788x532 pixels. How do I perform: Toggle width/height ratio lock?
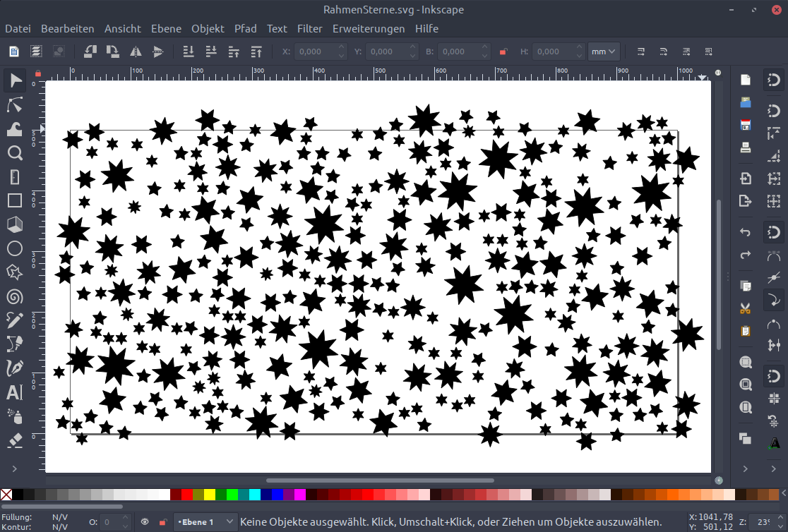pyautogui.click(x=503, y=52)
